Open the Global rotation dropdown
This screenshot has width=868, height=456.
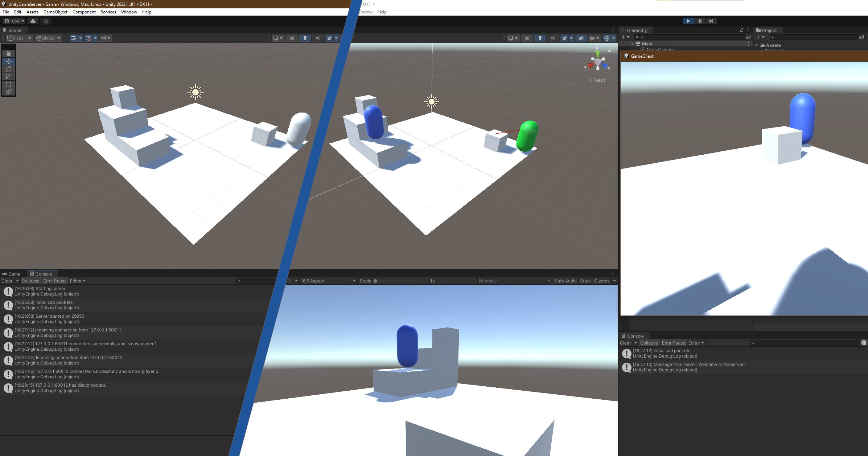(x=49, y=38)
